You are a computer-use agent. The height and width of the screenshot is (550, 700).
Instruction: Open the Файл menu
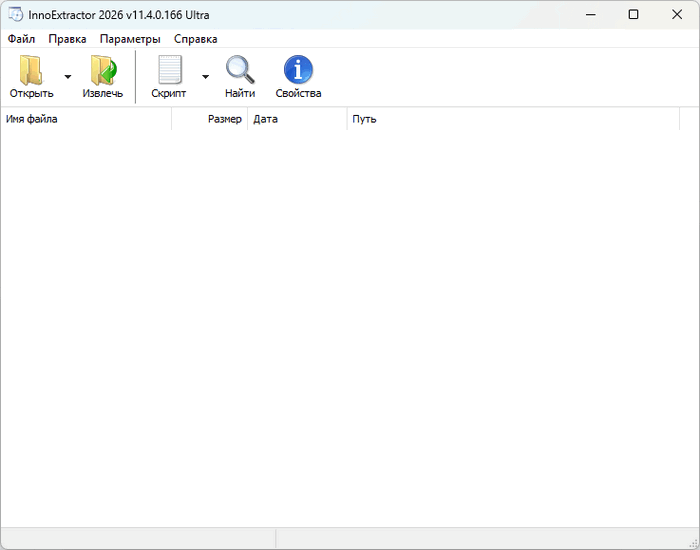[21, 39]
